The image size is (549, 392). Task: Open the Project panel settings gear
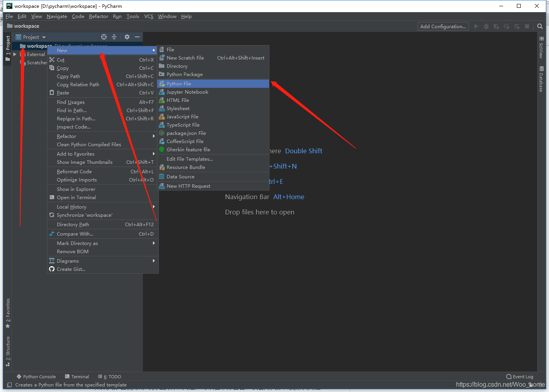point(127,37)
